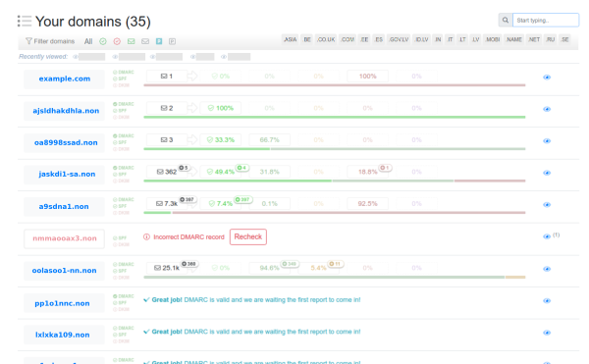
Task: Click the gray outlined P filter icon
Action: tap(172, 41)
